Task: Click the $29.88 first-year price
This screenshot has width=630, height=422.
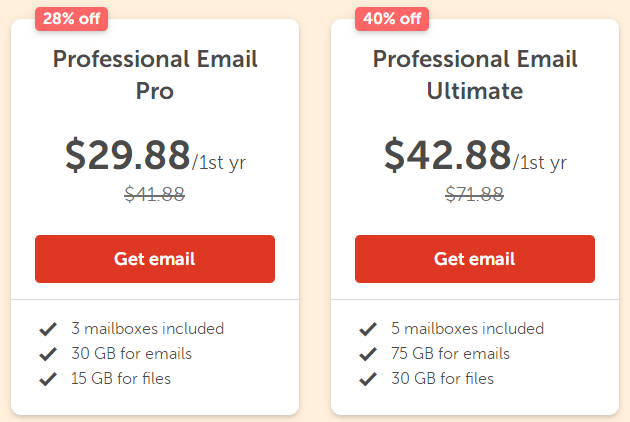Action: (128, 154)
